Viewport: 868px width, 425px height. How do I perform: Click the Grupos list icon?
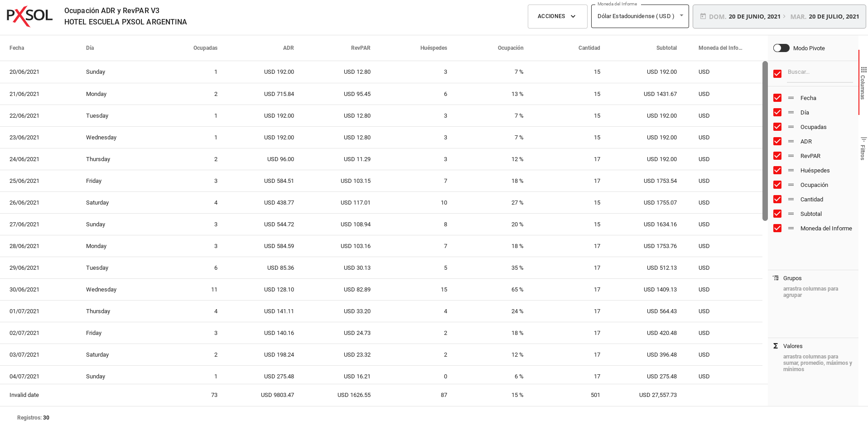(x=776, y=278)
